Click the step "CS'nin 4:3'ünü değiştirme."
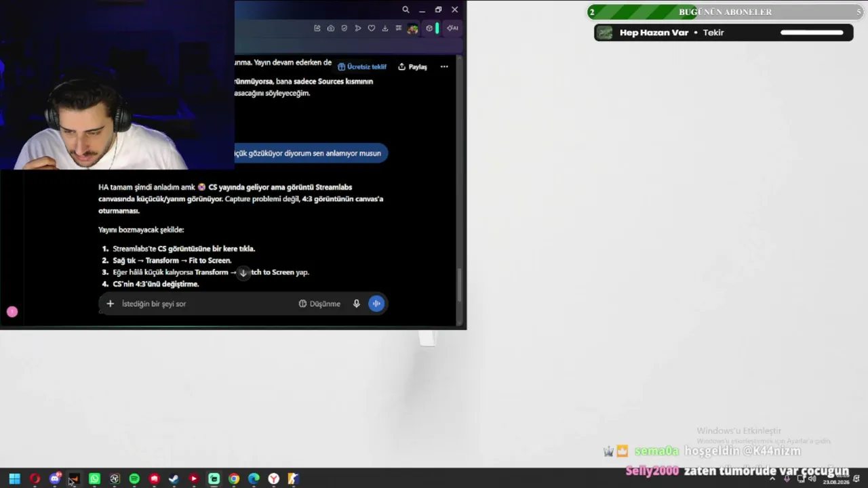The height and width of the screenshot is (488, 868). 156,284
